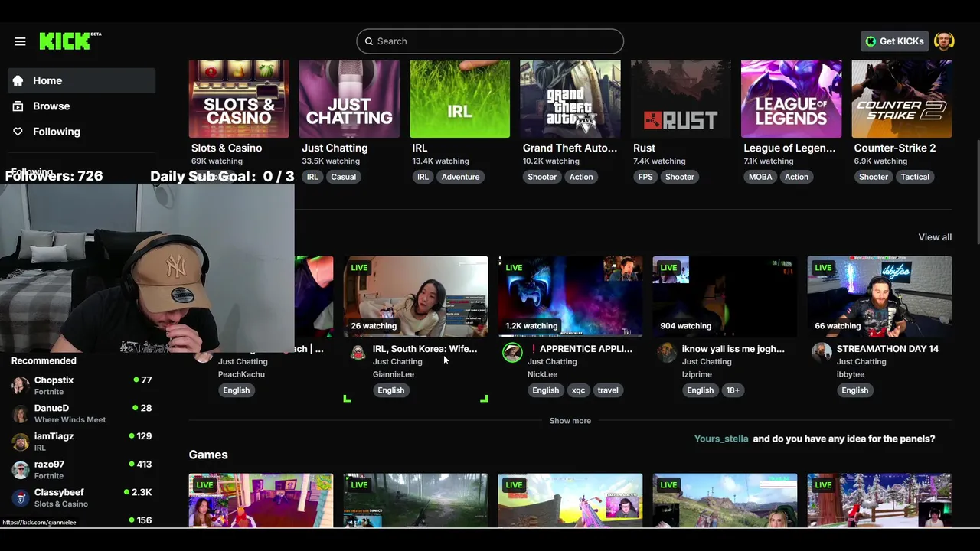Open Classybeef channel avatar

coord(21,498)
